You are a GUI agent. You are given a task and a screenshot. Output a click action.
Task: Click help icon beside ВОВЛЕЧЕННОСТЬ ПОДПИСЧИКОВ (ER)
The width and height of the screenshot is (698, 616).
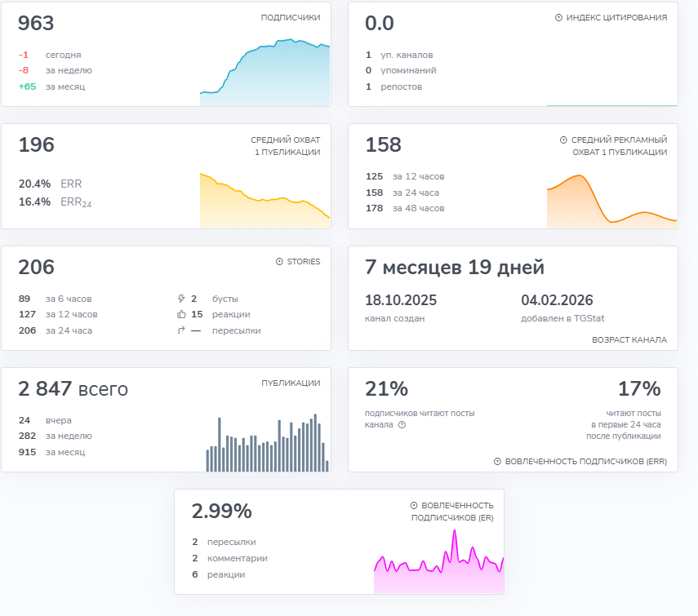pos(414,506)
